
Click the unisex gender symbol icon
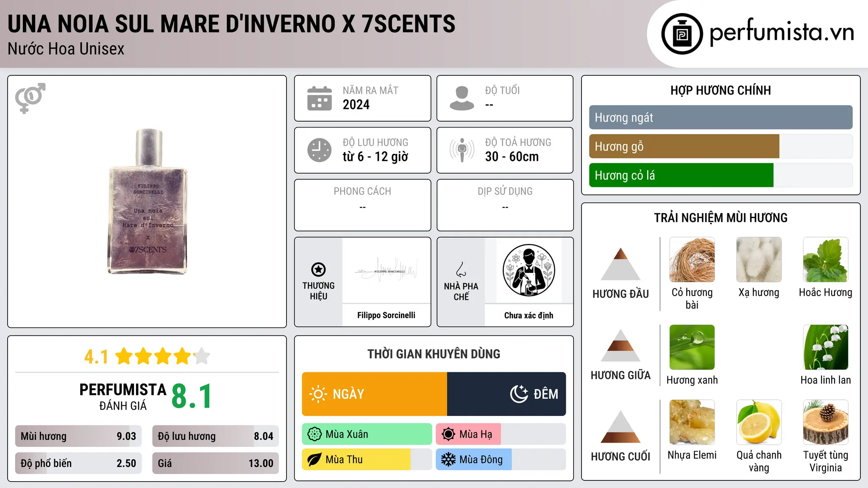pos(30,98)
